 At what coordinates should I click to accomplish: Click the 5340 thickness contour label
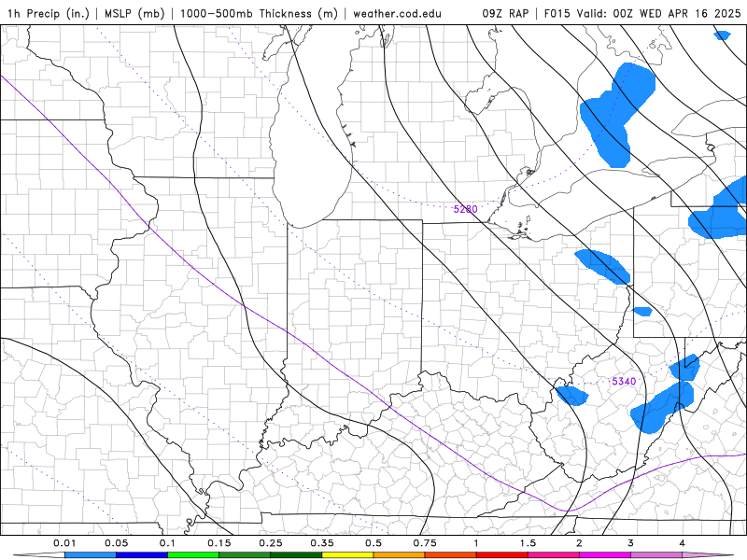pyautogui.click(x=624, y=381)
